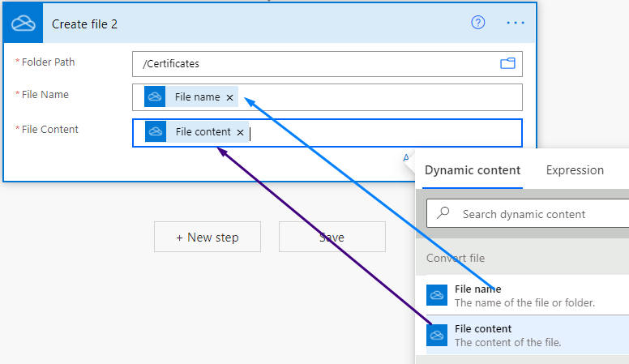Image resolution: width=629 pixels, height=364 pixels.
Task: Click the File content token in File Content field
Action: point(196,131)
